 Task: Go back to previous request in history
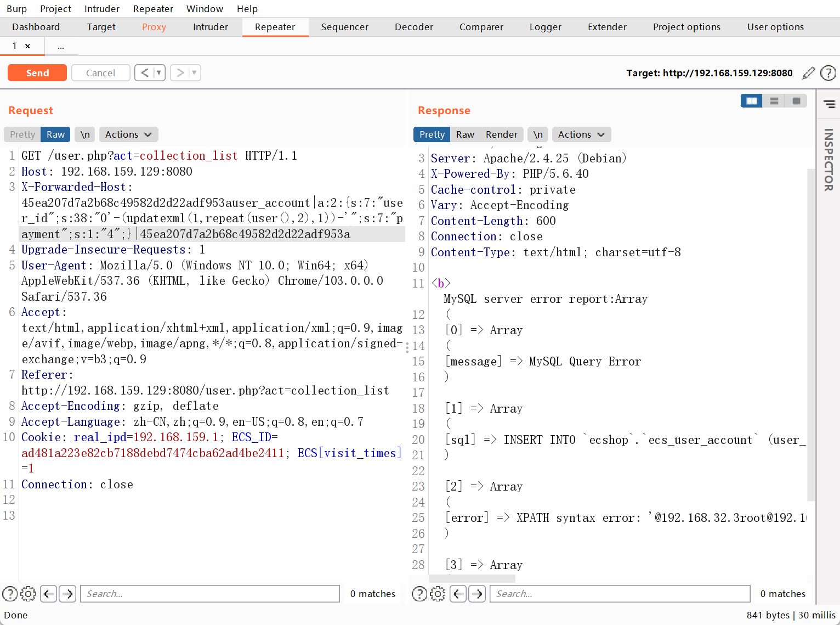pyautogui.click(x=145, y=72)
